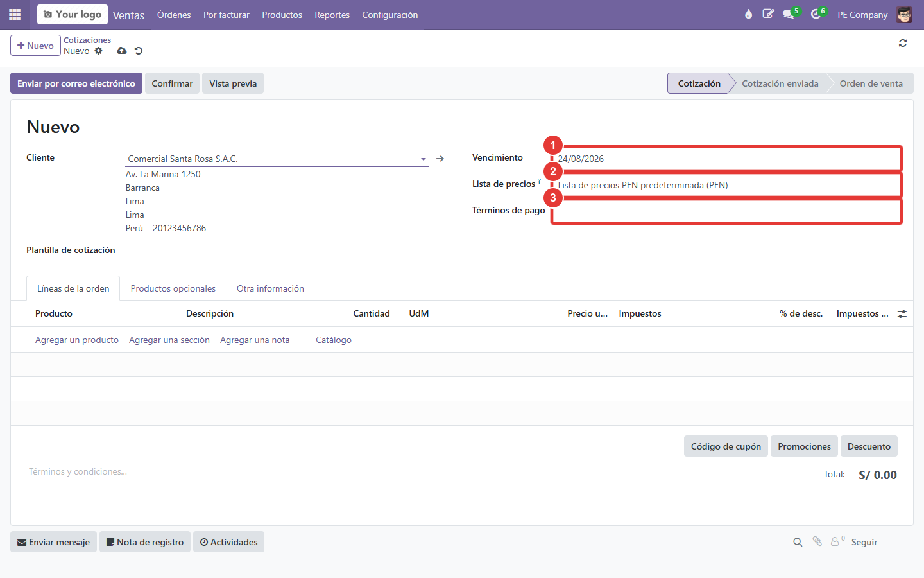This screenshot has height=578, width=924.
Task: Click Seguir to follow the record
Action: coord(864,542)
